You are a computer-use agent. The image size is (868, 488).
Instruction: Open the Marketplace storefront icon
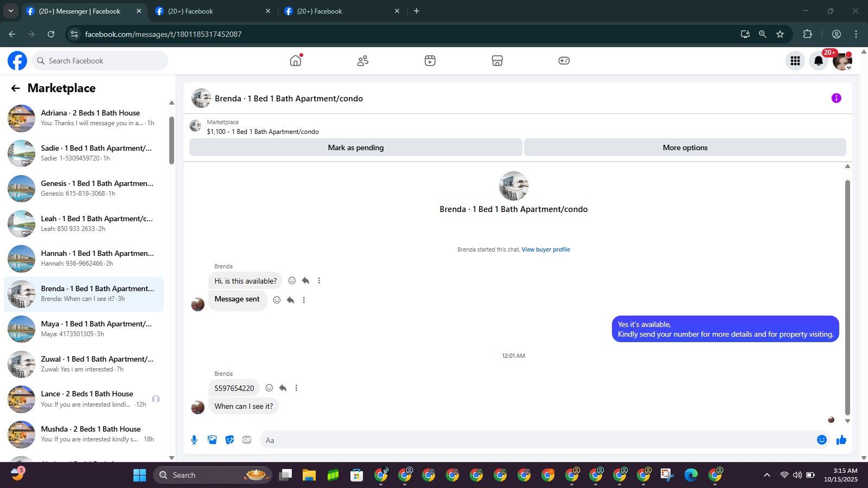coord(497,61)
